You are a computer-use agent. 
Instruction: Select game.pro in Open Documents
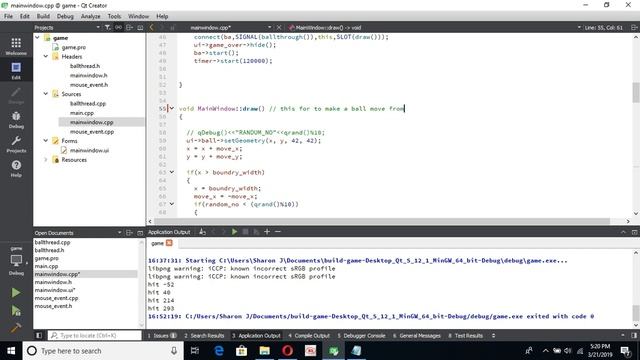[x=47, y=258]
